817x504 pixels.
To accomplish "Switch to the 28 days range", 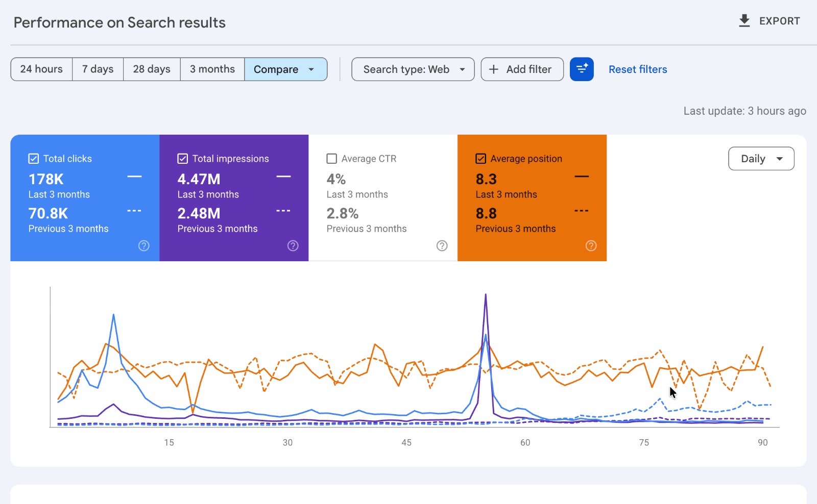I will [x=152, y=69].
